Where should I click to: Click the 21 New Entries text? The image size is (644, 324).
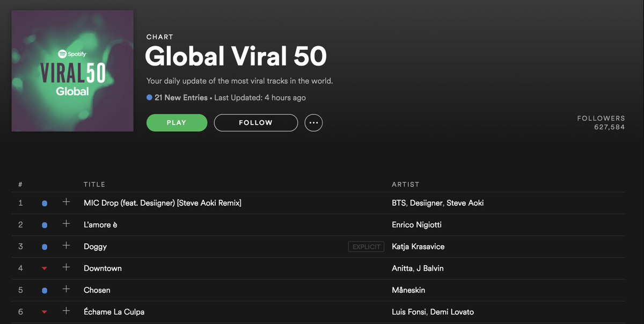coord(181,98)
